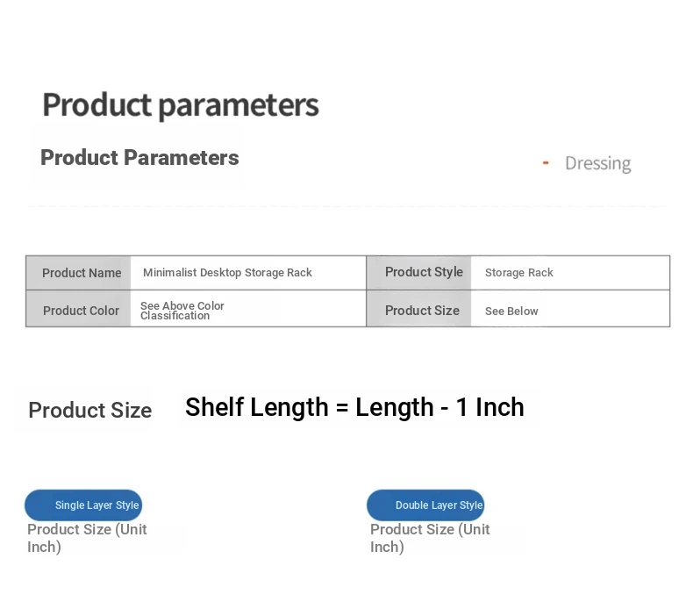
Task: Click the 'Dressing' label
Action: (x=597, y=163)
